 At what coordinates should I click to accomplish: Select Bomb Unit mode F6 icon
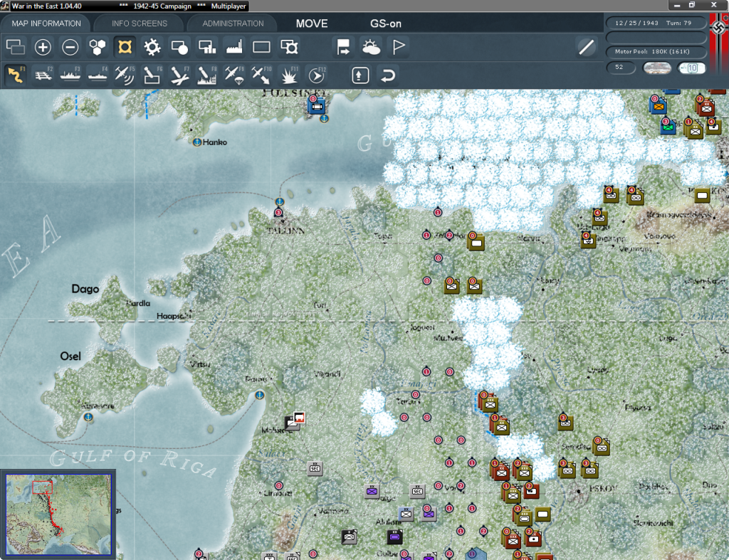coord(152,75)
